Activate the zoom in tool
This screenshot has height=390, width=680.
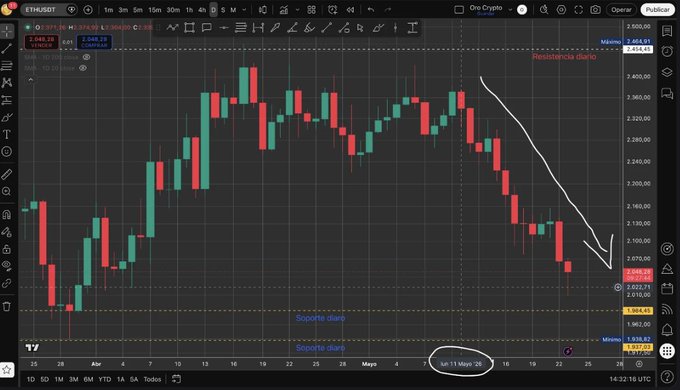[7, 191]
